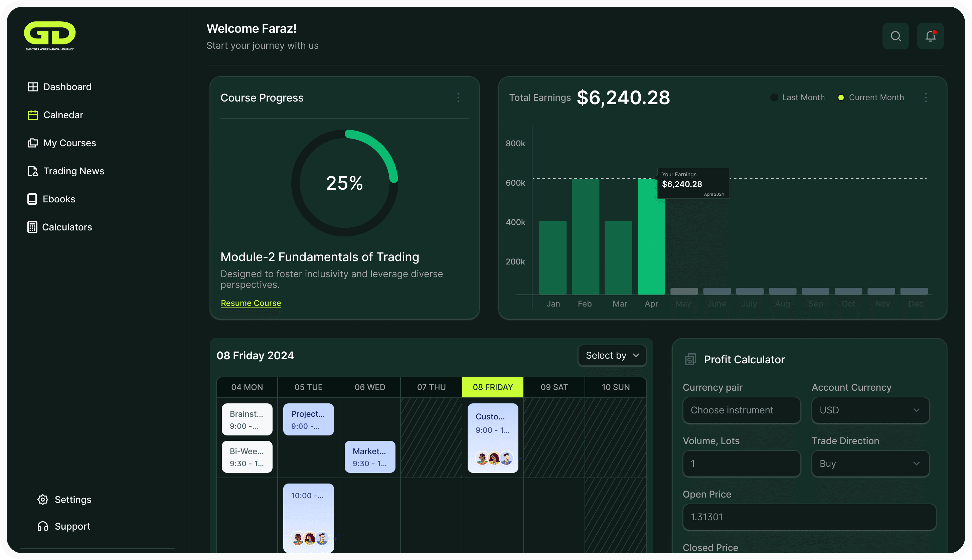Open the Market event on Wednesday

[370, 457]
